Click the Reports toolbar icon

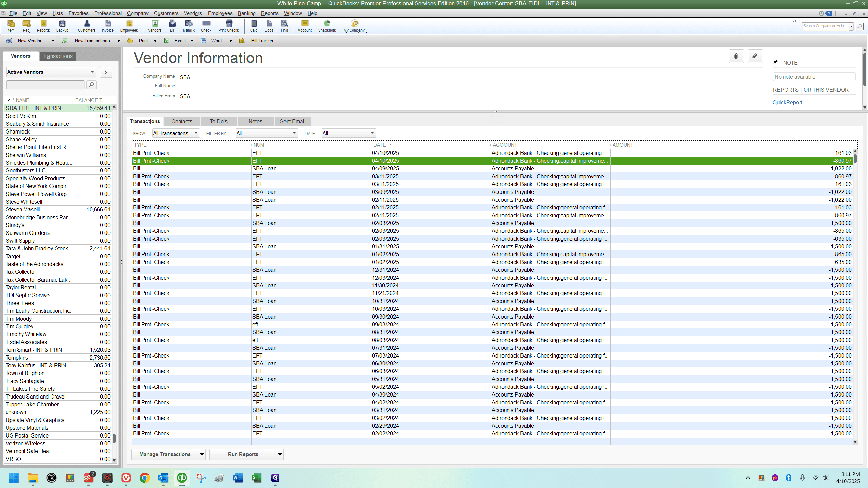pyautogui.click(x=43, y=26)
